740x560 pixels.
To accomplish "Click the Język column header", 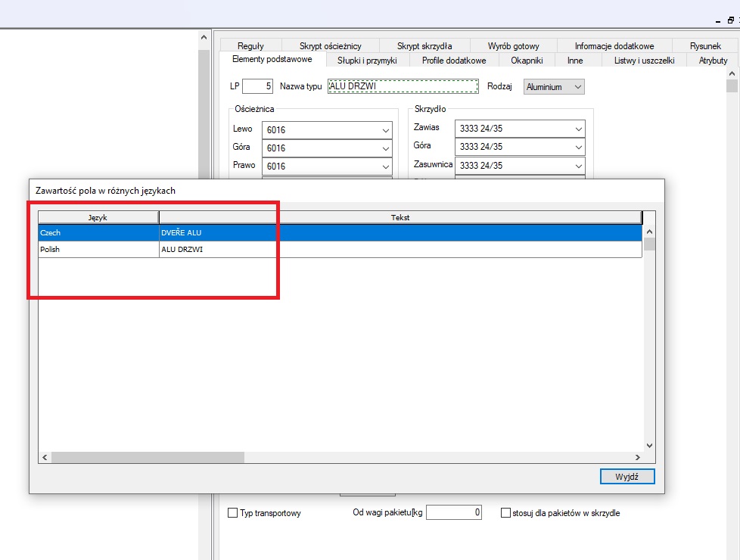I will point(98,217).
